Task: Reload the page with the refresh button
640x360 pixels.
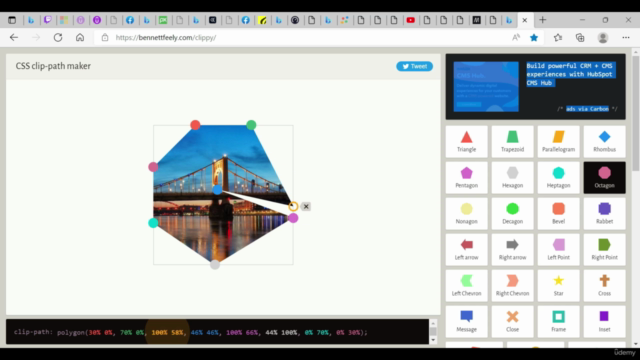Action: pos(58,38)
